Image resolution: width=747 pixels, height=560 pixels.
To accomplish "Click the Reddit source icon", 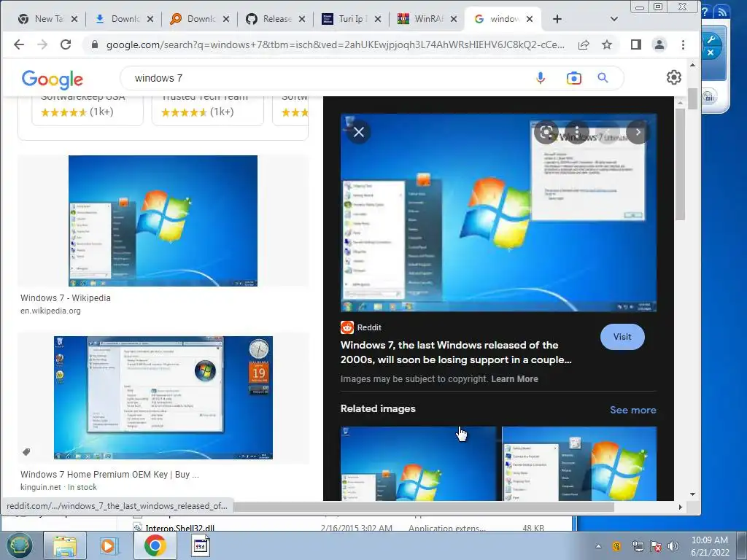I will pos(347,327).
